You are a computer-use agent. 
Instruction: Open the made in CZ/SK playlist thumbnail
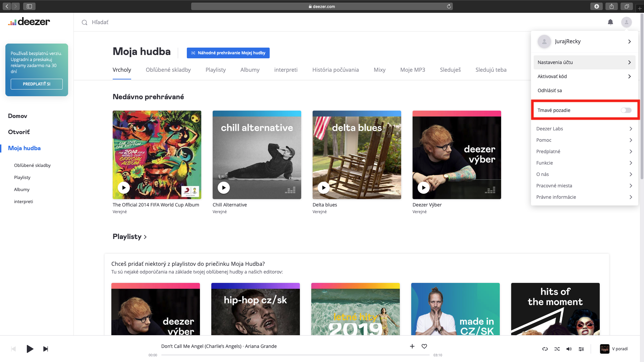tap(455, 309)
